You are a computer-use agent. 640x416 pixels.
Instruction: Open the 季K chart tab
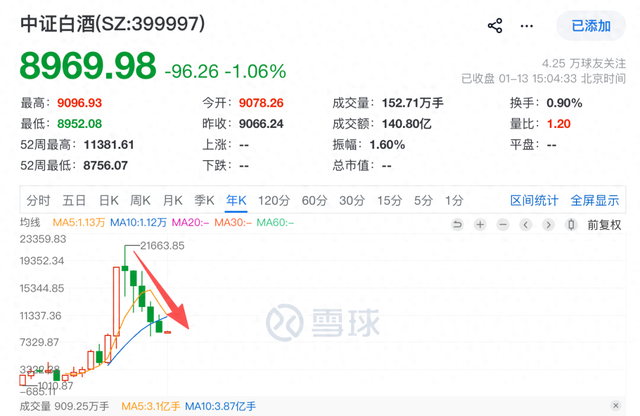[204, 200]
